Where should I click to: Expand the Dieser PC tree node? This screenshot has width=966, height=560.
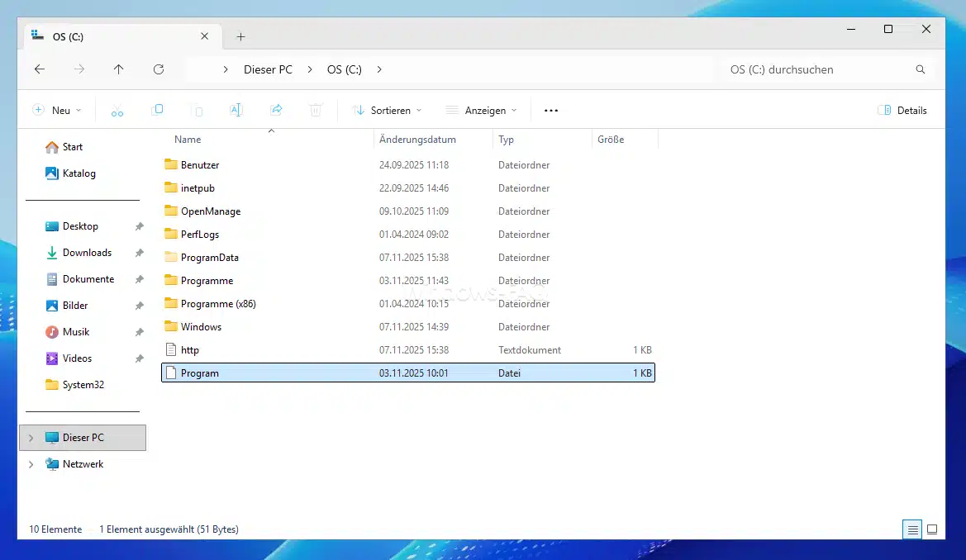tap(31, 438)
